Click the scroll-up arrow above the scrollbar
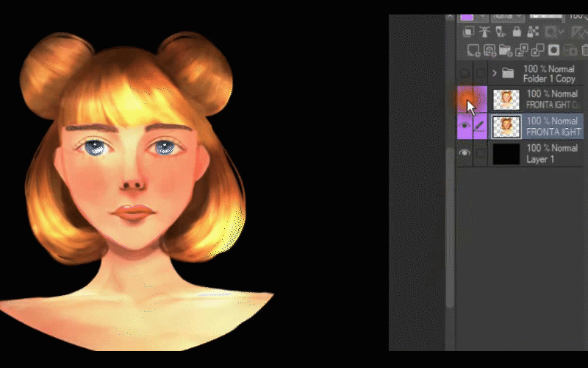588x368 pixels. click(x=451, y=17)
